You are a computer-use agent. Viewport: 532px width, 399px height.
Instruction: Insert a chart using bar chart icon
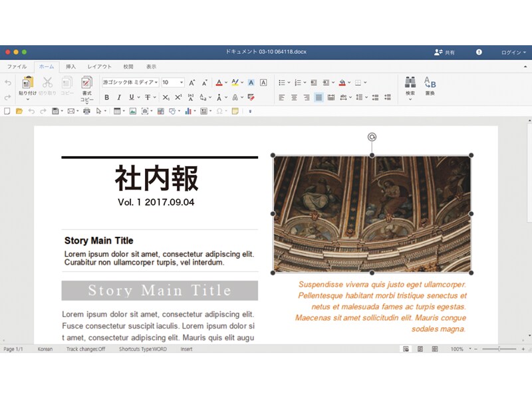[188, 111]
